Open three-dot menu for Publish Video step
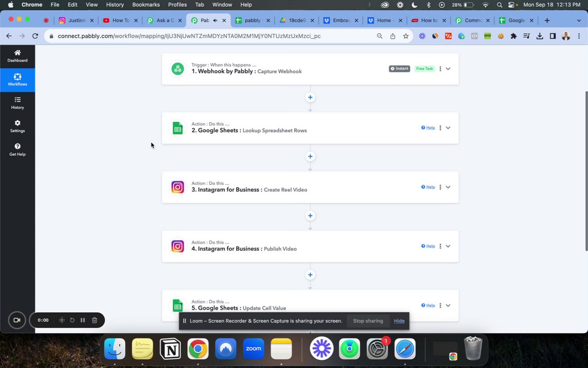 point(440,246)
